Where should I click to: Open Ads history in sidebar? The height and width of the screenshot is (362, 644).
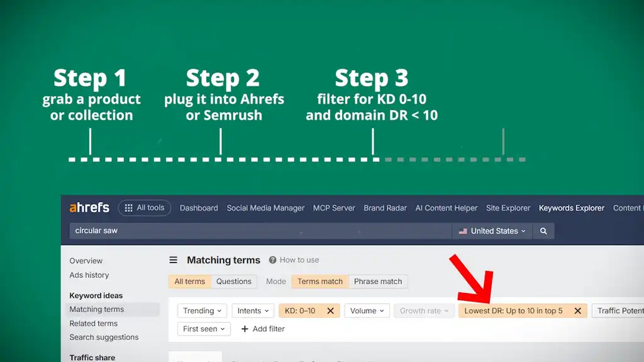click(89, 275)
